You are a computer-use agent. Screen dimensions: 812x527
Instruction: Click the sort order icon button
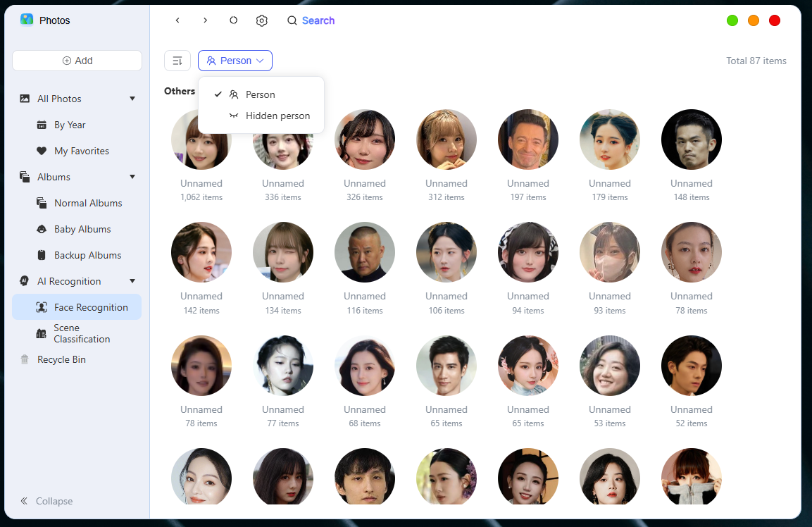pyautogui.click(x=177, y=61)
